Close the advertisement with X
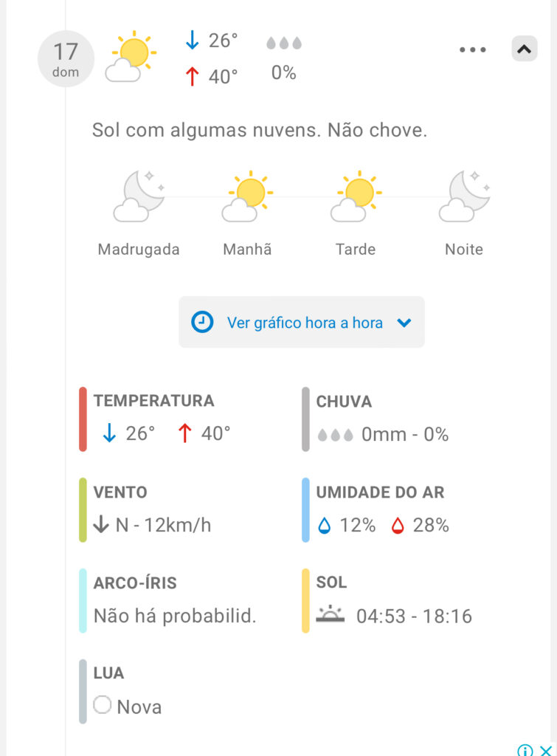The image size is (557, 756). tap(545, 750)
